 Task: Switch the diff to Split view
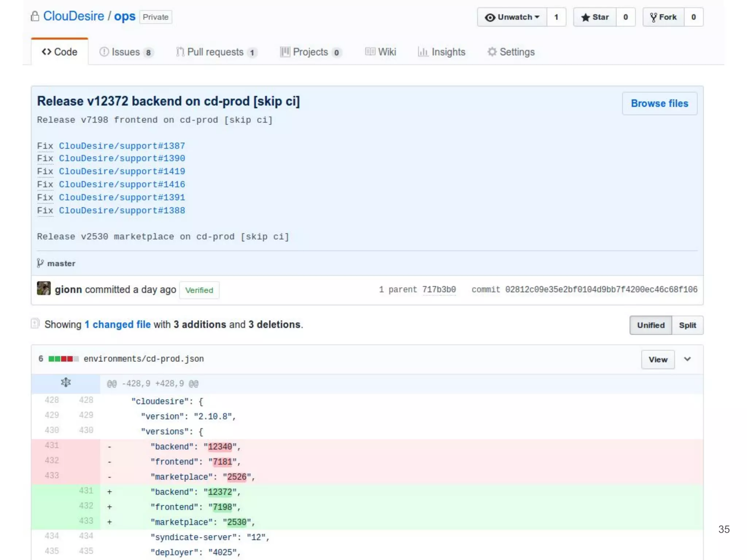click(687, 325)
